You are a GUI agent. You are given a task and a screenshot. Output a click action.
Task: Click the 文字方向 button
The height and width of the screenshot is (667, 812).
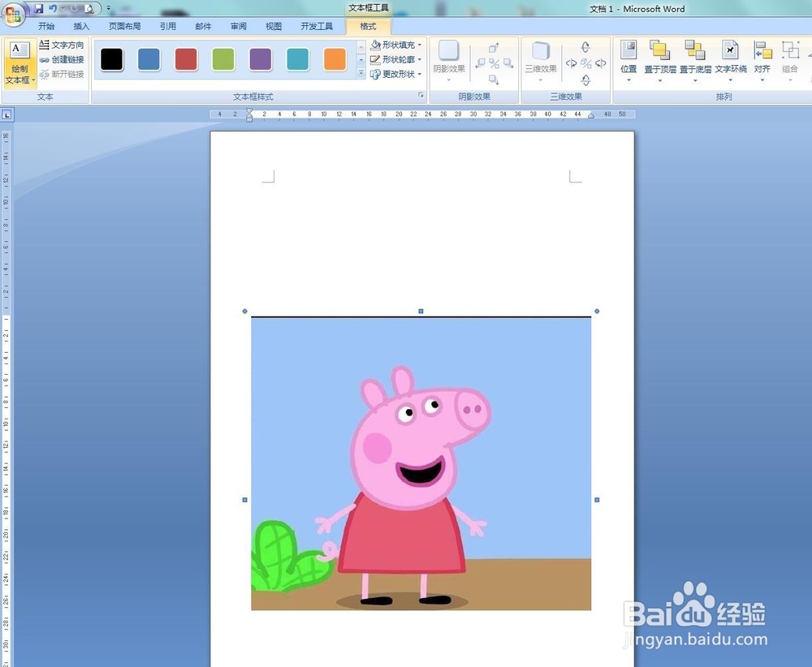click(x=62, y=45)
